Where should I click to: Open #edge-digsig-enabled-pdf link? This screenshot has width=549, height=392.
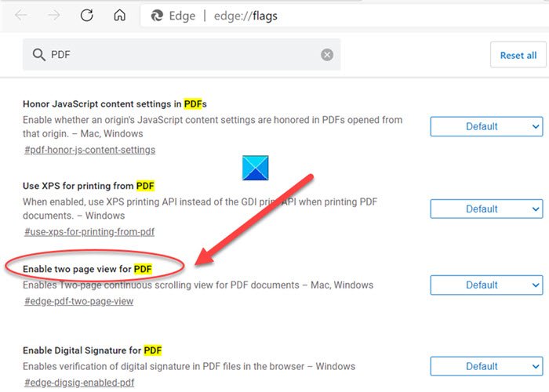click(79, 383)
